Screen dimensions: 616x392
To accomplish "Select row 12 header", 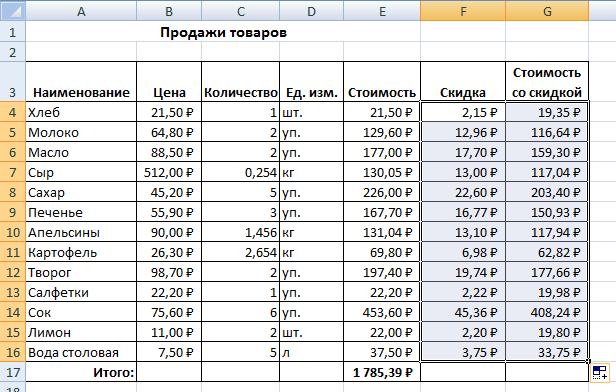I will [x=13, y=272].
